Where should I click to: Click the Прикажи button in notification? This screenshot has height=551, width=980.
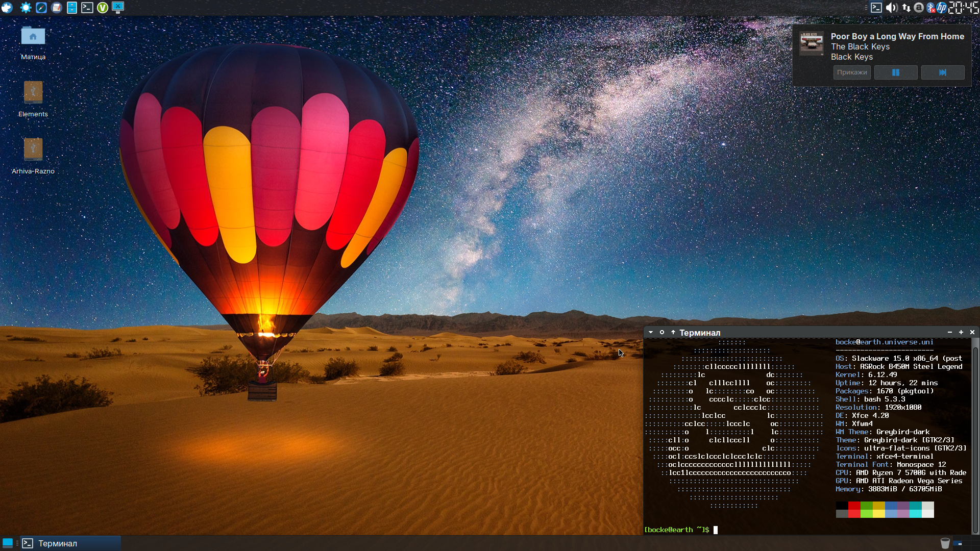pyautogui.click(x=852, y=72)
